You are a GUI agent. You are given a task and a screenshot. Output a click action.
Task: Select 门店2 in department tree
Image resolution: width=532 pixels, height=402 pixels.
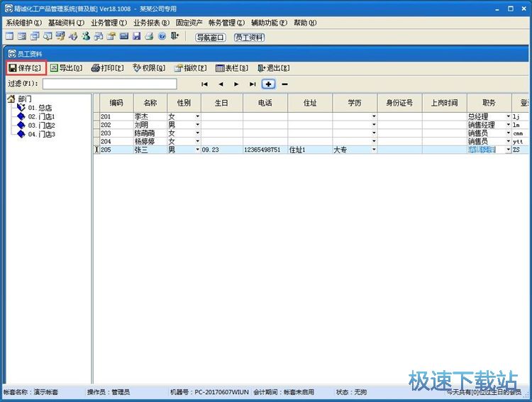[41, 125]
